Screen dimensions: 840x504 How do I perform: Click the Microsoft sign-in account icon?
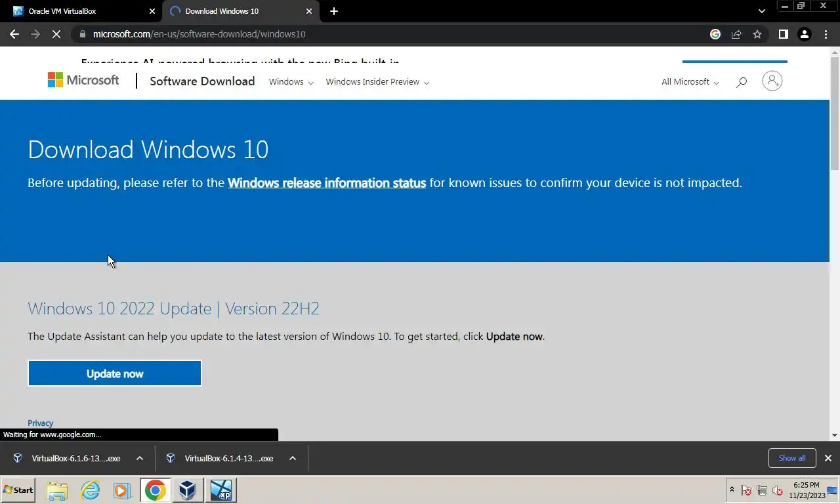click(x=772, y=81)
